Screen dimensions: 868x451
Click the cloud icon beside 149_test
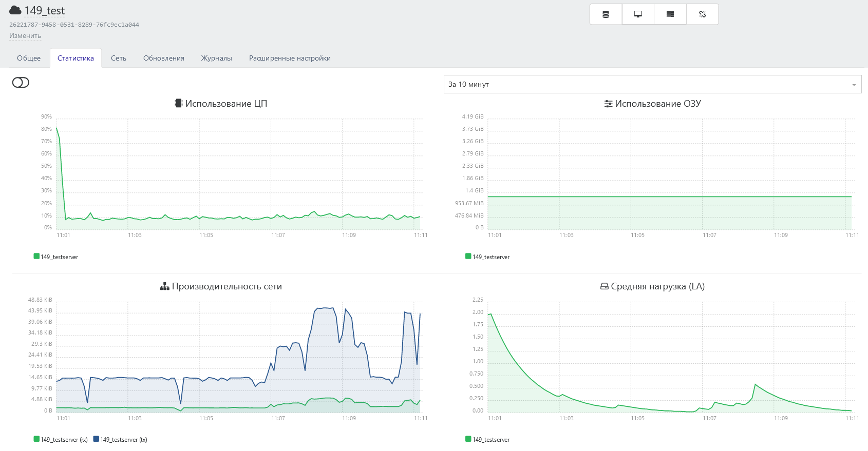coord(15,10)
